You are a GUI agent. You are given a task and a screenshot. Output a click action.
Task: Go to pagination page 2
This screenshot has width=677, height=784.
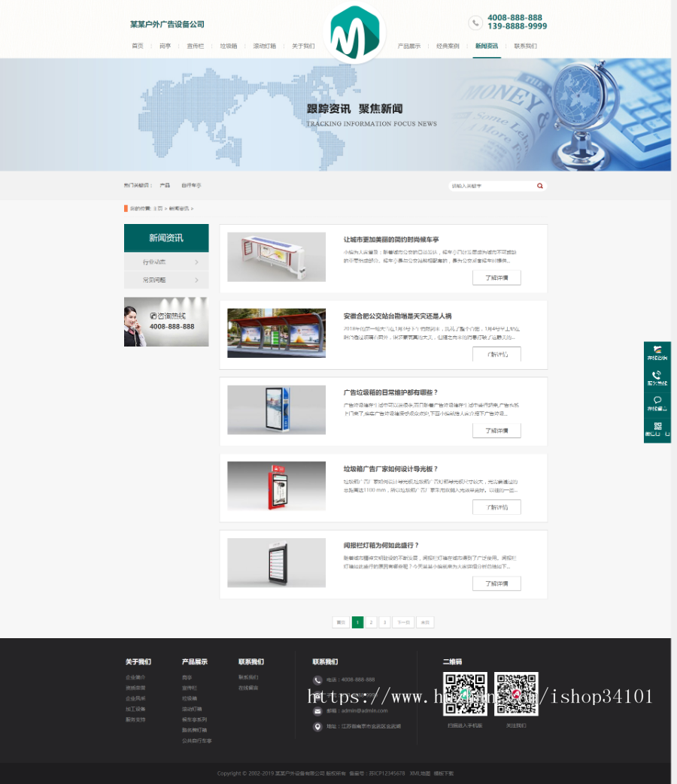point(372,622)
